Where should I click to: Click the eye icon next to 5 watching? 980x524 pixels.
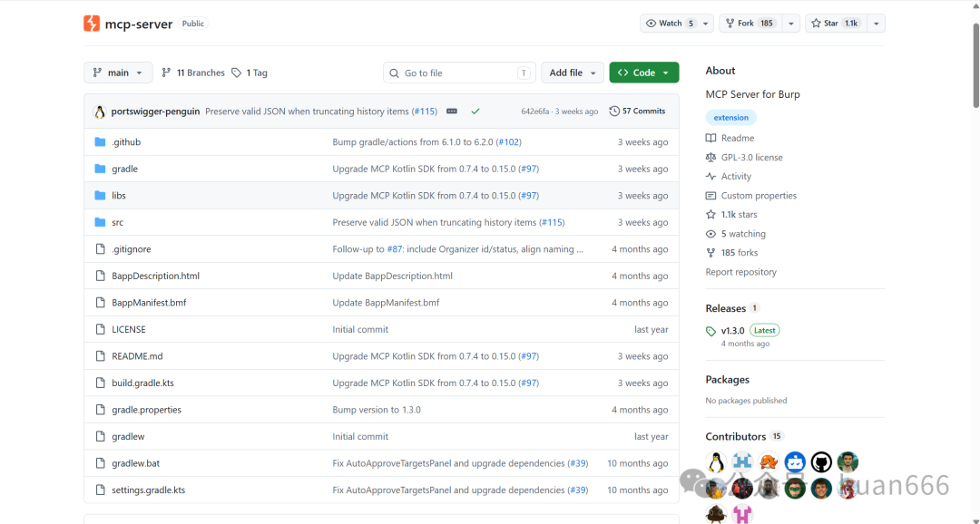click(710, 234)
